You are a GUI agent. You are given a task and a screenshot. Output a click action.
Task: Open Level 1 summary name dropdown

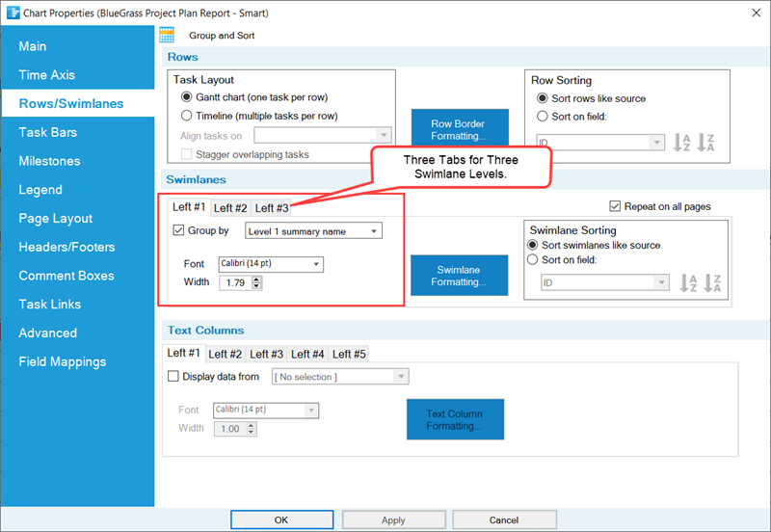tap(314, 230)
